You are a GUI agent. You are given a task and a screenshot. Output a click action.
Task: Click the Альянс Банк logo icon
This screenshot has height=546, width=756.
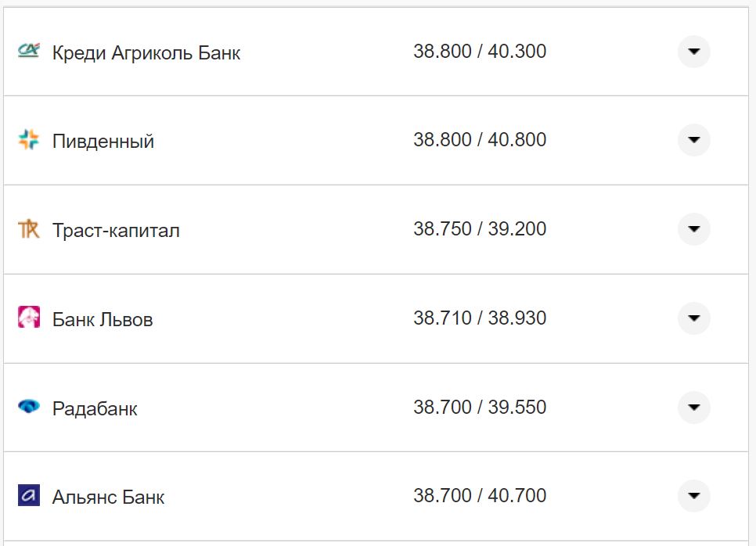(x=28, y=495)
